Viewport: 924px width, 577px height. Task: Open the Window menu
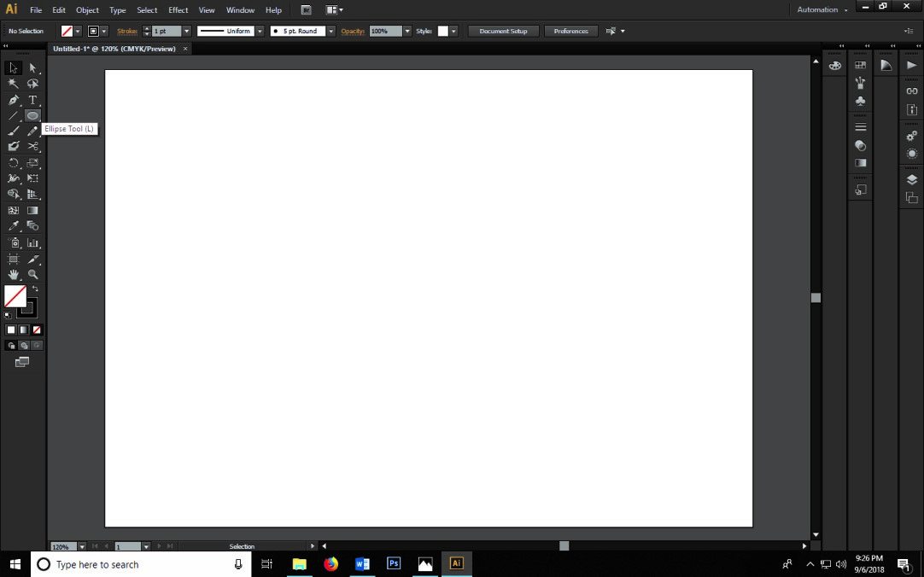point(241,10)
